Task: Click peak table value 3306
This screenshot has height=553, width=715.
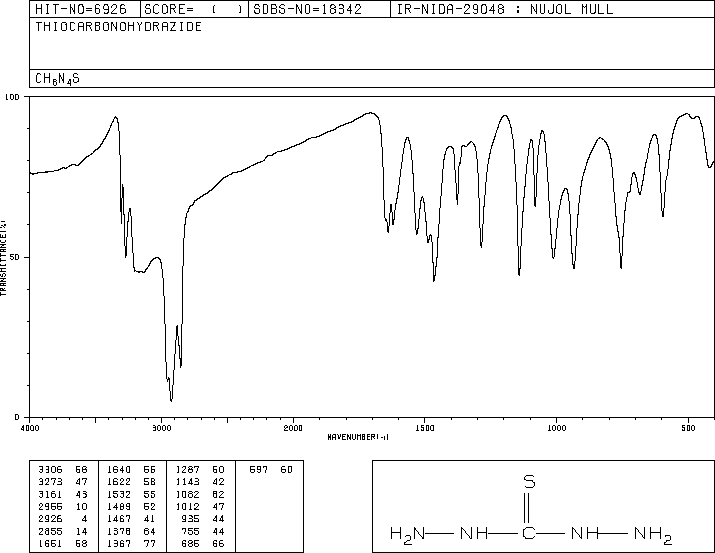Action: pos(50,470)
